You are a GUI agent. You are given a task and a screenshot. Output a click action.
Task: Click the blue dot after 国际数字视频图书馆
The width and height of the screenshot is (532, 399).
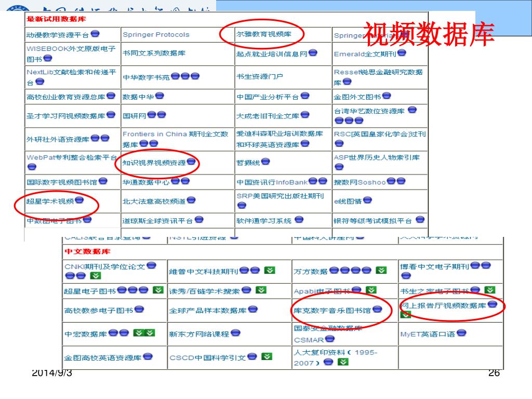point(103,181)
